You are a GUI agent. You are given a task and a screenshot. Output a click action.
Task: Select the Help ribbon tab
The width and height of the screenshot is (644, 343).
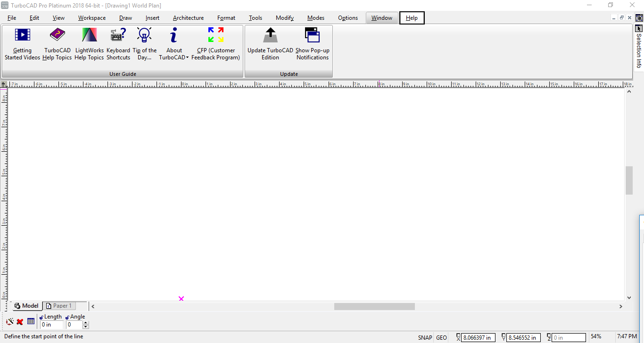point(412,18)
